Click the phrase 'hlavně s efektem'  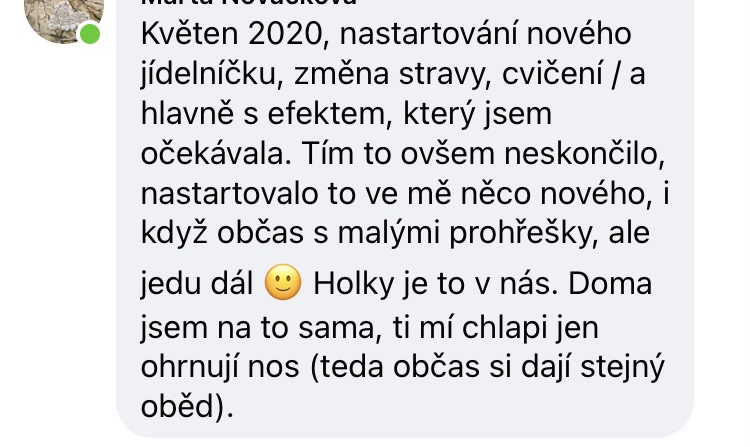[263, 114]
